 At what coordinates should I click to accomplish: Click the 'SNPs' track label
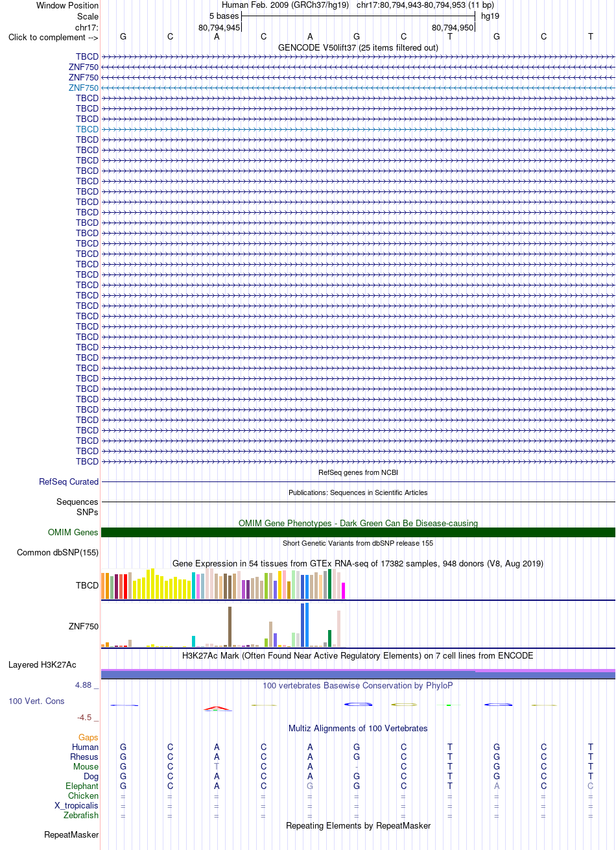[88, 512]
